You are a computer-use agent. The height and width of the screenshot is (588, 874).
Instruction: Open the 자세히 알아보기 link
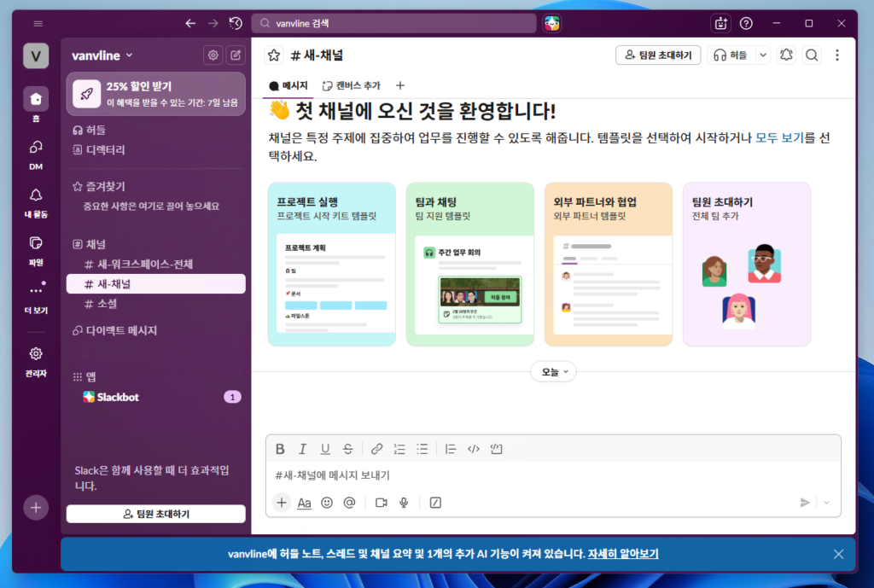click(x=622, y=554)
